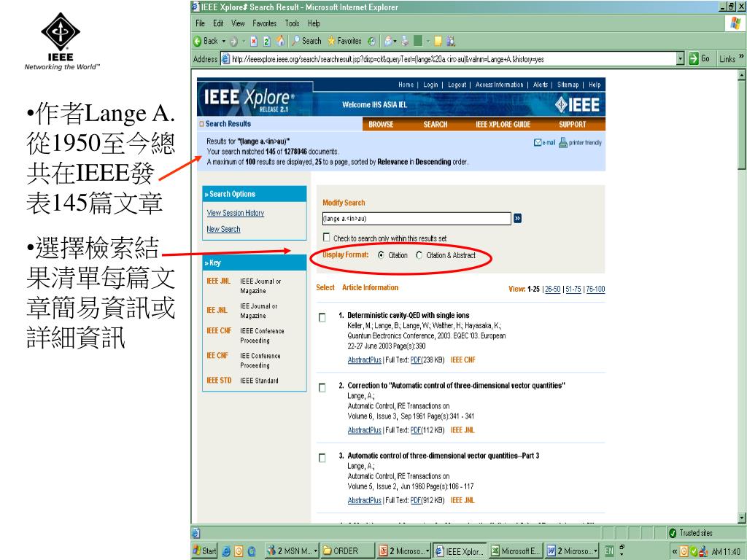Click the page vertical scrollbar thumb
The image size is (747, 560).
(742, 124)
